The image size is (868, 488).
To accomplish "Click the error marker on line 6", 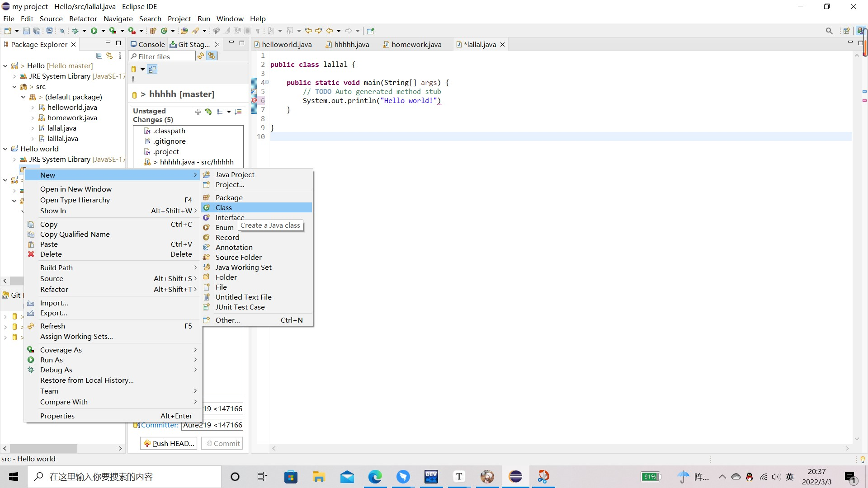I will point(254,100).
